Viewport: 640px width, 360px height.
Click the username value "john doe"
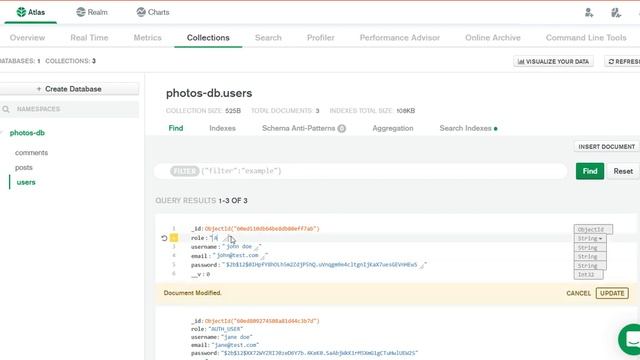pyautogui.click(x=239, y=247)
